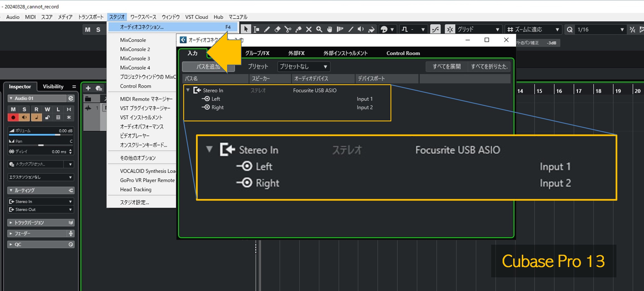644x291 pixels.
Task: Open Stereo Out output routing dropdown
Action: (x=41, y=210)
